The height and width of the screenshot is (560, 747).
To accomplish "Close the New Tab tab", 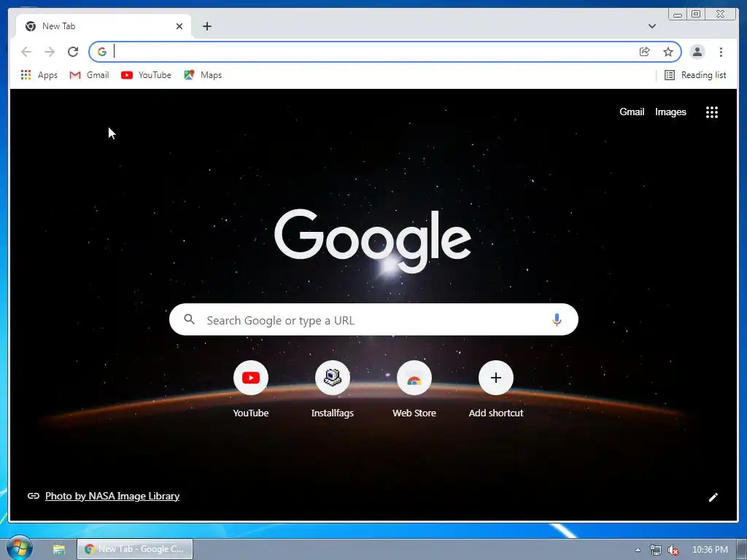I will pyautogui.click(x=179, y=26).
